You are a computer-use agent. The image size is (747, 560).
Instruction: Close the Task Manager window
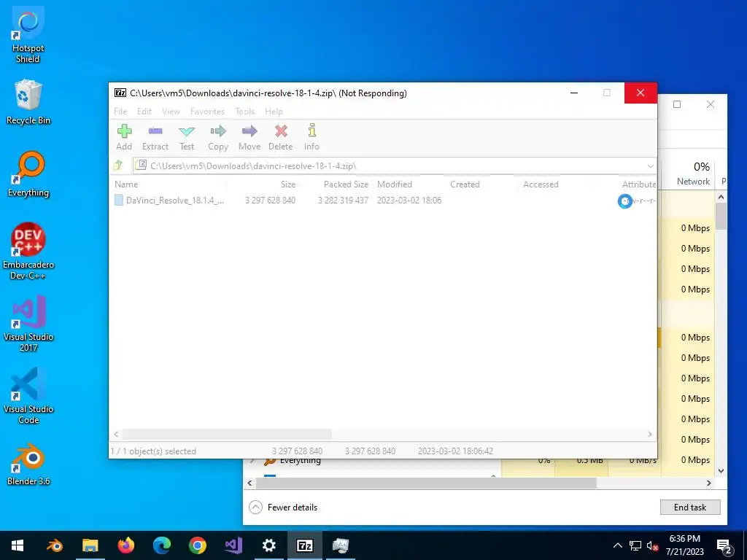(711, 104)
